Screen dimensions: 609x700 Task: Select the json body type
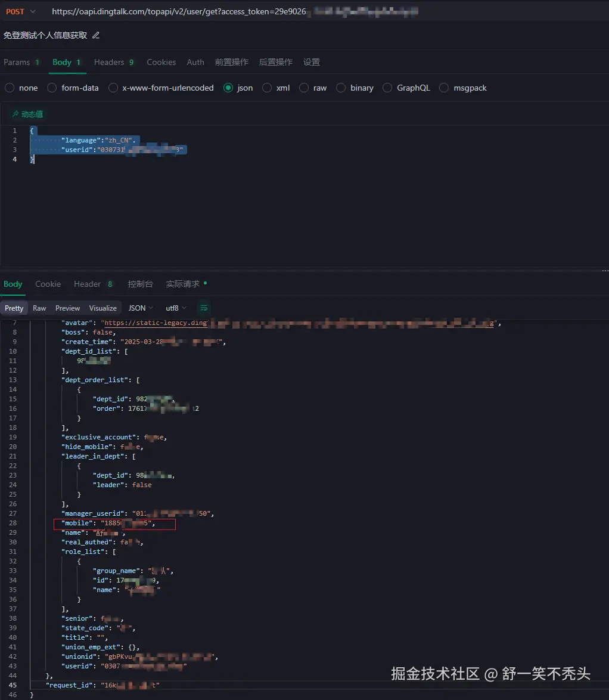click(x=238, y=88)
